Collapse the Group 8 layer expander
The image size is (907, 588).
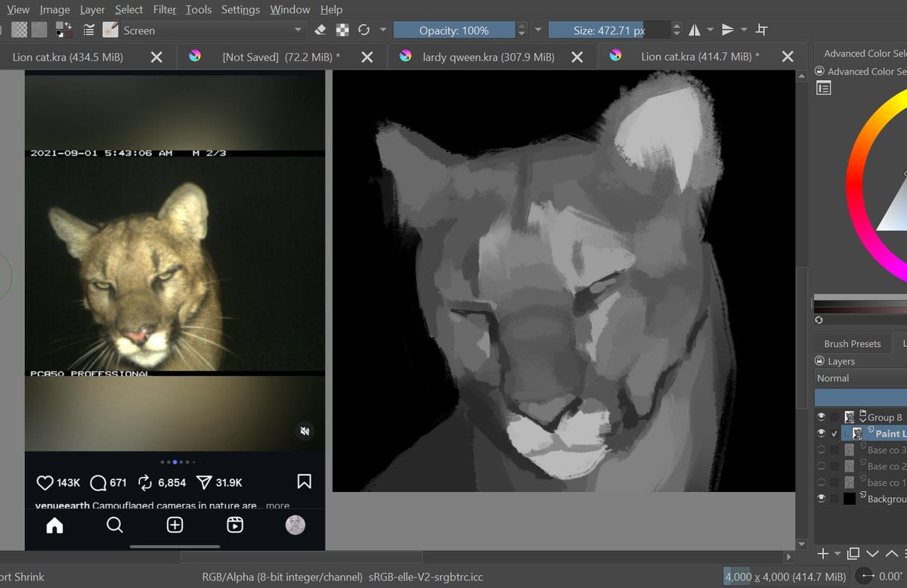864,420
